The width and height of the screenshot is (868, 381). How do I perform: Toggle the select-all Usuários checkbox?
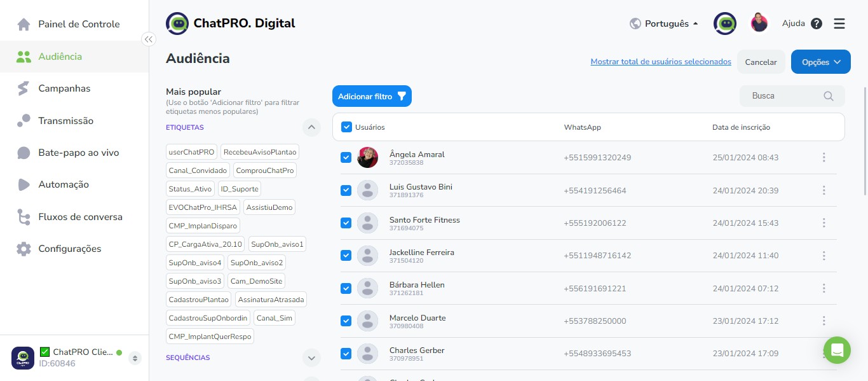tap(346, 127)
